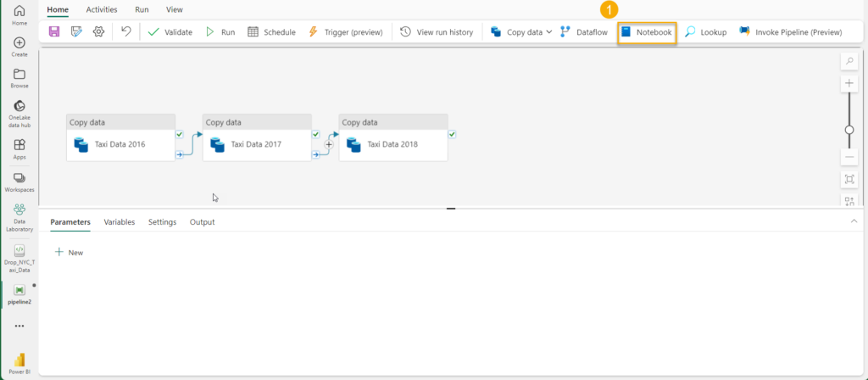Toggle green checkmark on Taxi Data 2017
868x380 pixels.
coord(315,134)
